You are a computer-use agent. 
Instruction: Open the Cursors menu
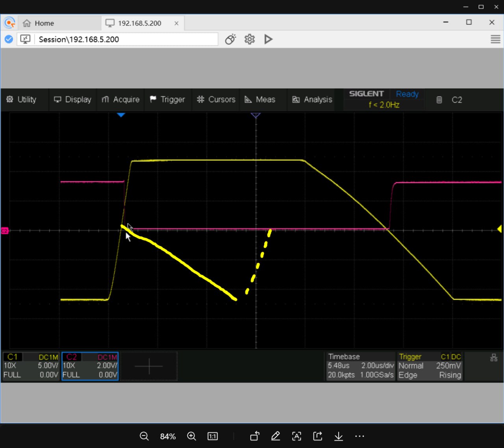click(x=216, y=100)
